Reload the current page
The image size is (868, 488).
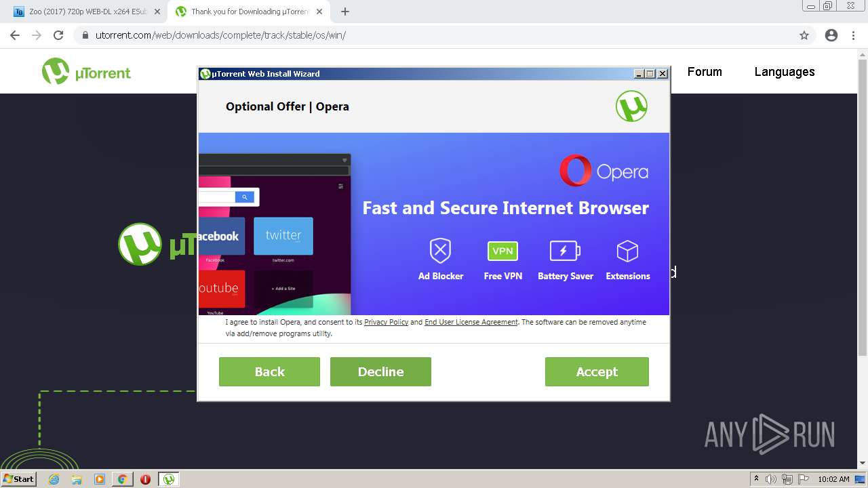coord(58,35)
